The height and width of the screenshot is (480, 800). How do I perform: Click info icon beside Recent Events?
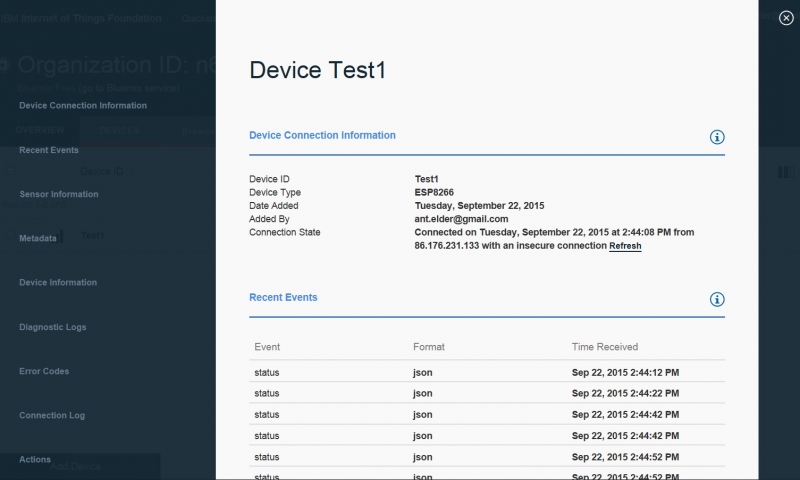click(716, 299)
